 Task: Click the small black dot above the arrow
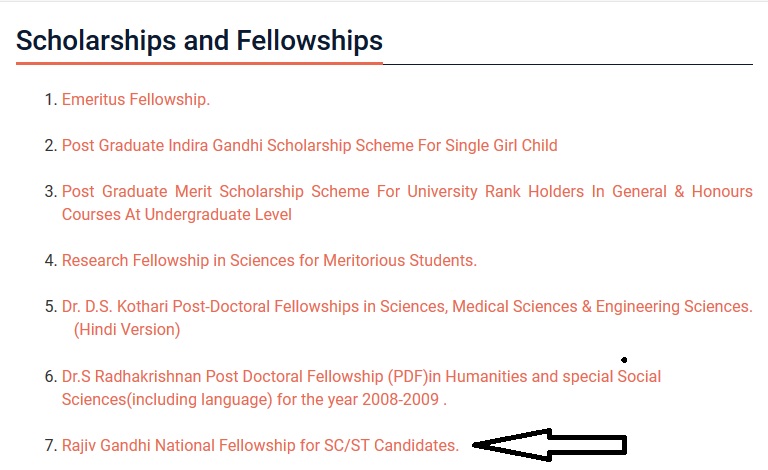click(624, 360)
